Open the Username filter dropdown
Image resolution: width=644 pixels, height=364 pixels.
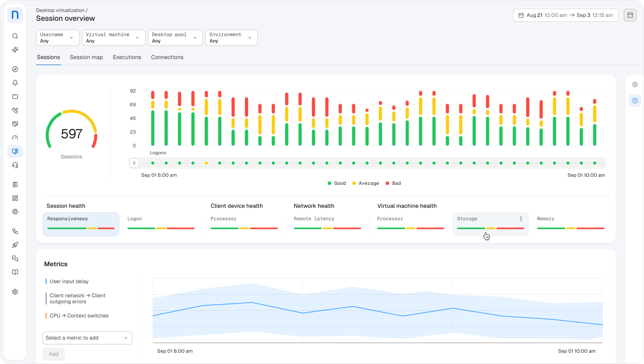[58, 38]
